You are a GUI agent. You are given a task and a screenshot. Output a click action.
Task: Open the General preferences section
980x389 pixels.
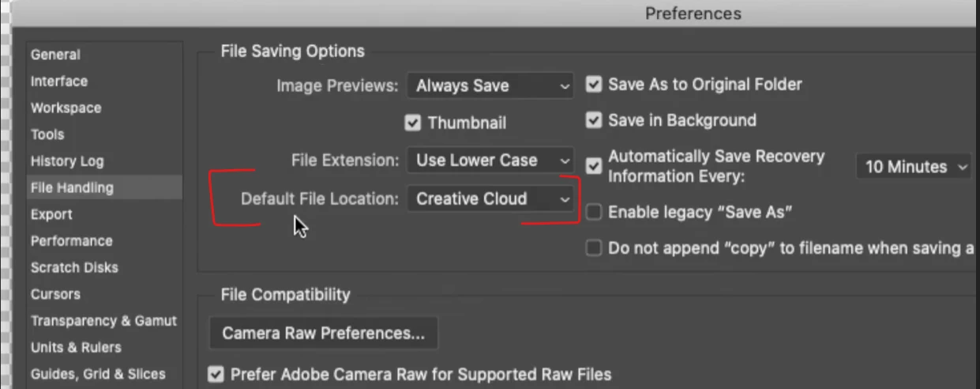[x=55, y=55]
